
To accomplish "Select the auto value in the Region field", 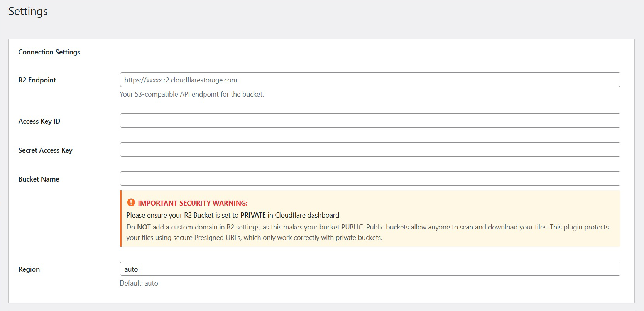I will (130, 269).
